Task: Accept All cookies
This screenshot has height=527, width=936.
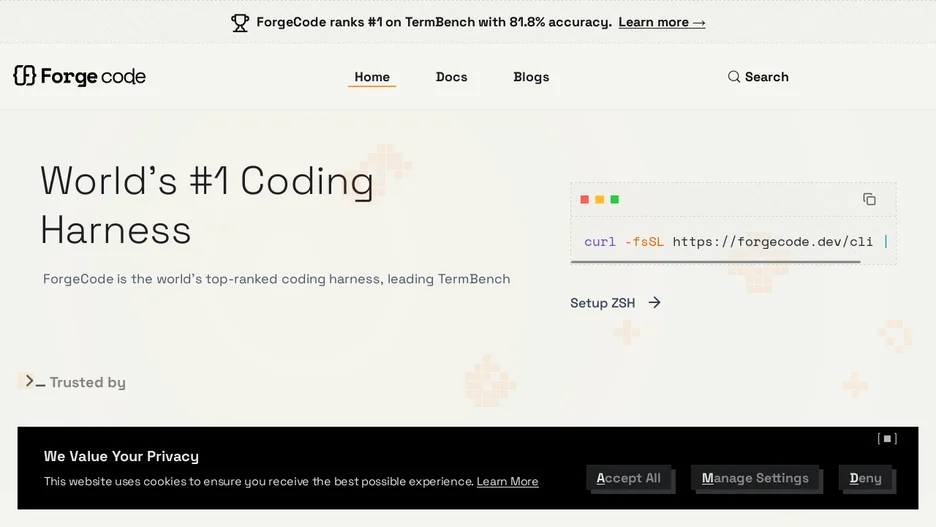Action: [x=629, y=478]
